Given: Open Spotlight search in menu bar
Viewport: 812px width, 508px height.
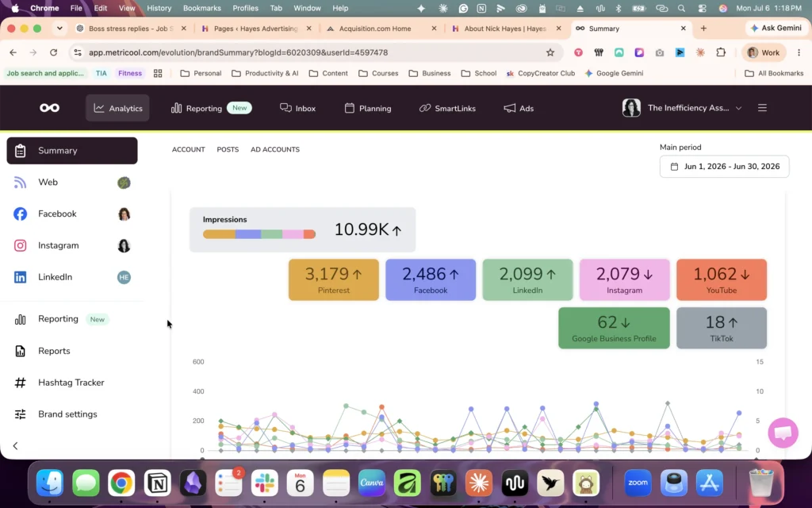Looking at the screenshot, I should (x=681, y=8).
